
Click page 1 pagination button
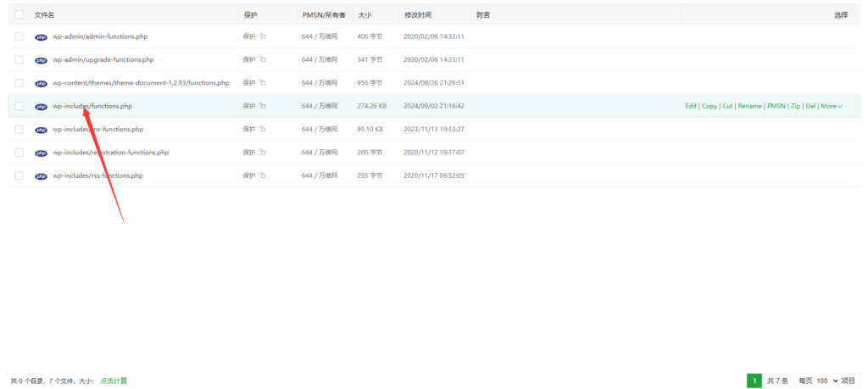(x=754, y=381)
